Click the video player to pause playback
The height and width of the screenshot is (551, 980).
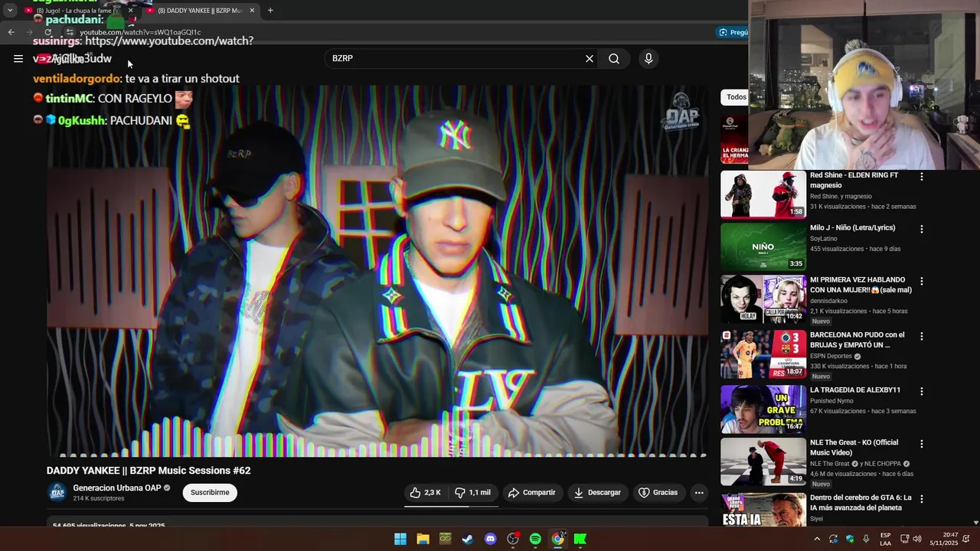377,271
